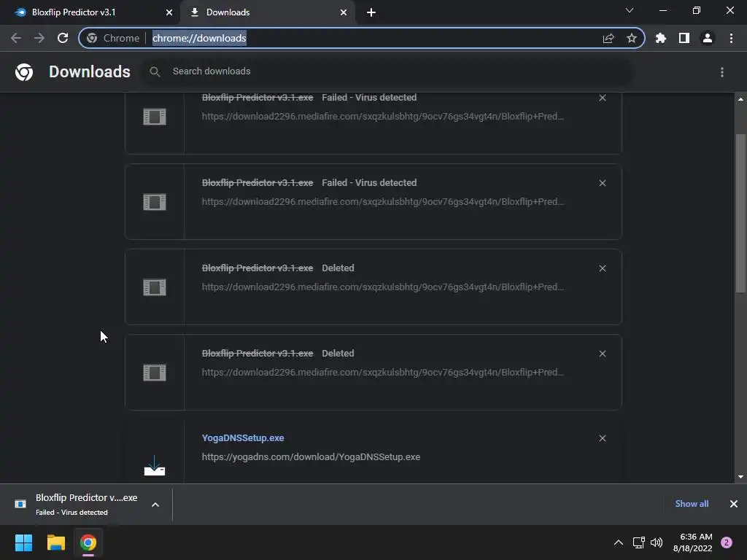The width and height of the screenshot is (747, 560).
Task: Select the Downloads tab
Action: point(267,12)
